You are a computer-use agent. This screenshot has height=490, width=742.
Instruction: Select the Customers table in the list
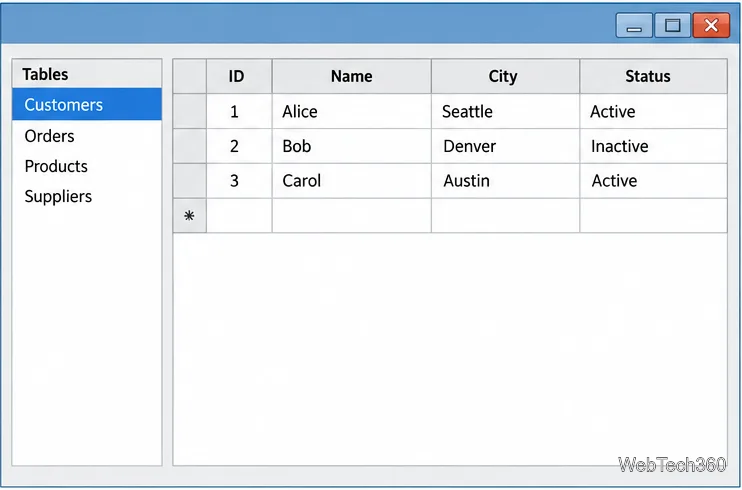[87, 104]
